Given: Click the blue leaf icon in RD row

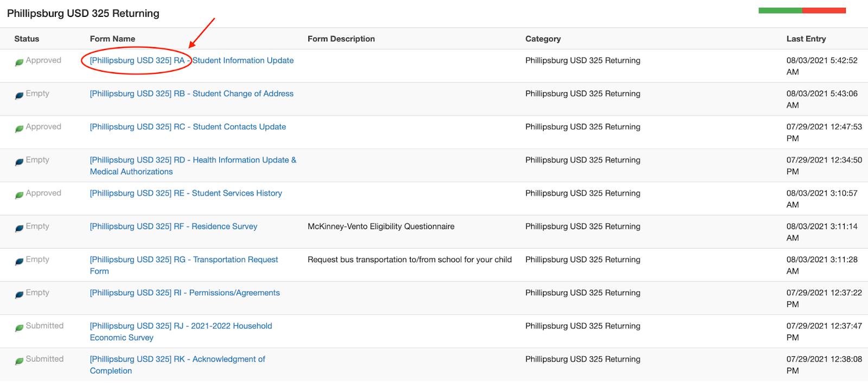Looking at the screenshot, I should pyautogui.click(x=19, y=161).
